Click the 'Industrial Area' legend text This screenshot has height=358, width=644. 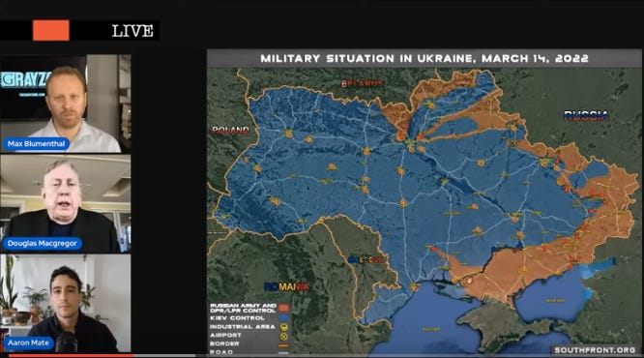(x=243, y=327)
